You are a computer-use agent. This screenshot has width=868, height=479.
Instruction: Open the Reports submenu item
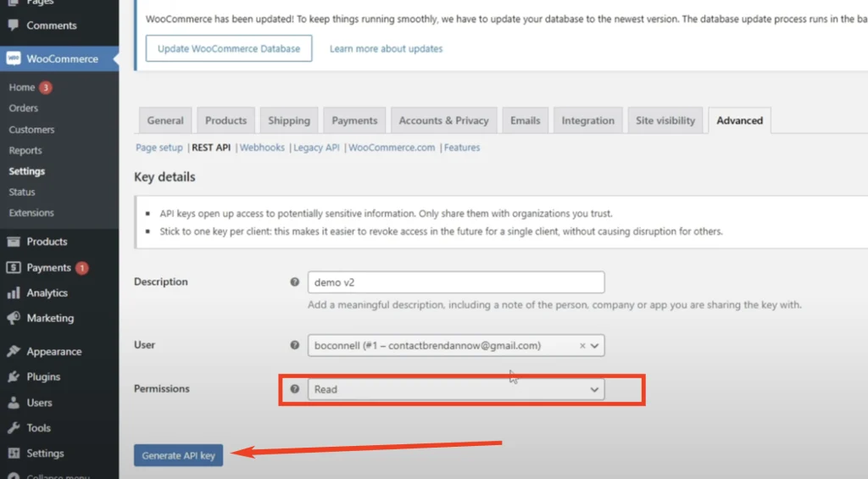coord(25,151)
